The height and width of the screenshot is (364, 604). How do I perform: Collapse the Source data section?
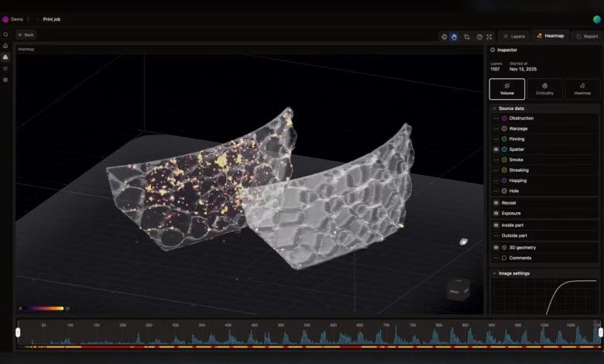[495, 108]
